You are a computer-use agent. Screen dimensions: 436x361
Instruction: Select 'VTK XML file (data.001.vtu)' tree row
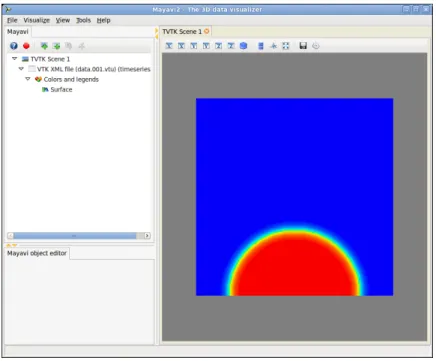[94, 69]
